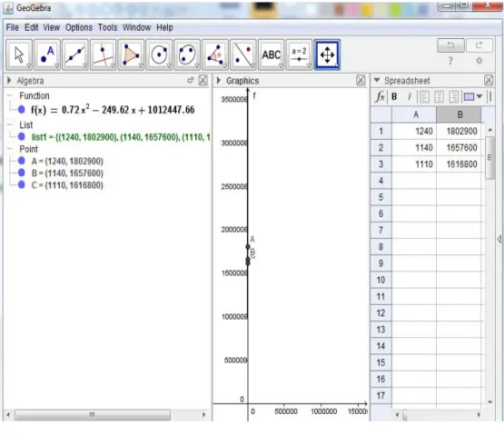This screenshot has width=504, height=435.
Task: Align spreadsheet cell text left
Action: [424, 96]
